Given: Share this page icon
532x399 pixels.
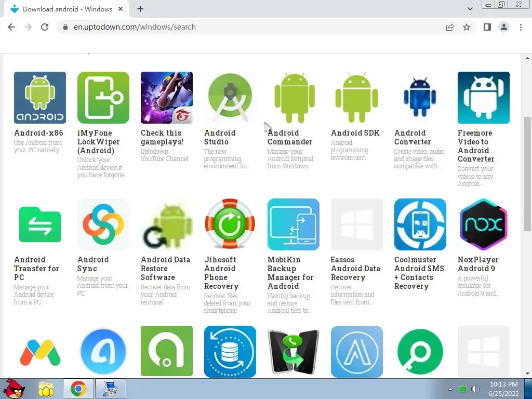Looking at the screenshot, I should [450, 27].
